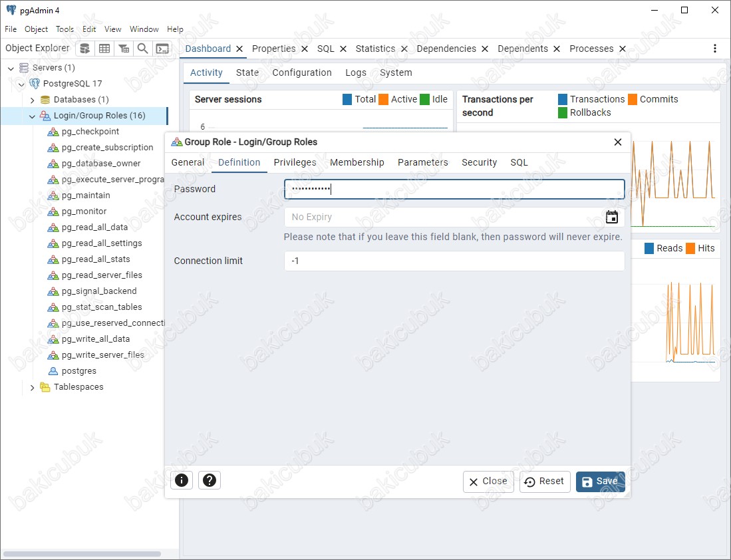
Task: Open the Help menu
Action: point(176,29)
